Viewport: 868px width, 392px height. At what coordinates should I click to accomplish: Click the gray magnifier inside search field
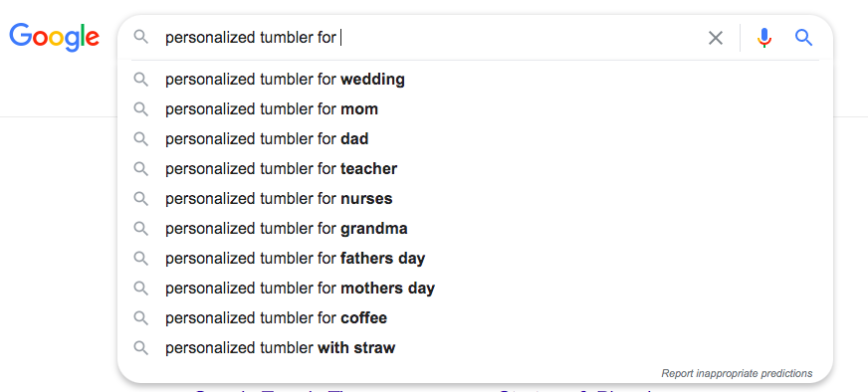[x=141, y=37]
